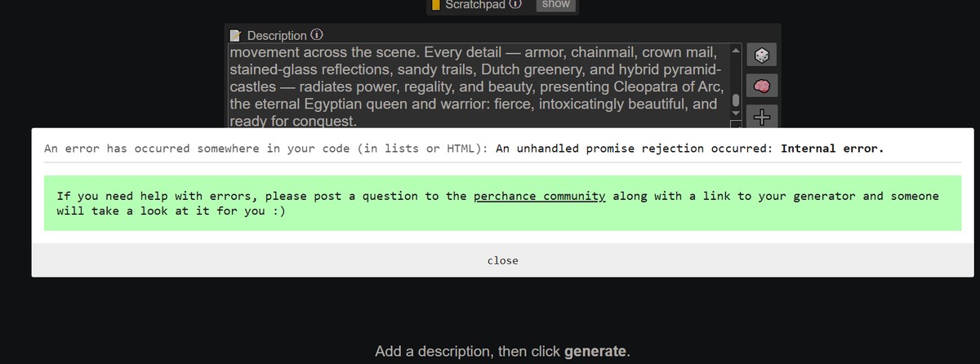980x364 pixels.
Task: Click the dice randomize description button
Action: tap(760, 55)
